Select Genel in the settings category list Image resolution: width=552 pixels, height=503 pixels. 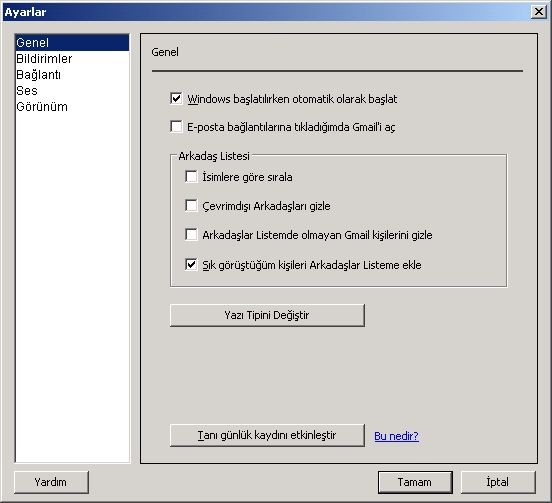[72, 43]
